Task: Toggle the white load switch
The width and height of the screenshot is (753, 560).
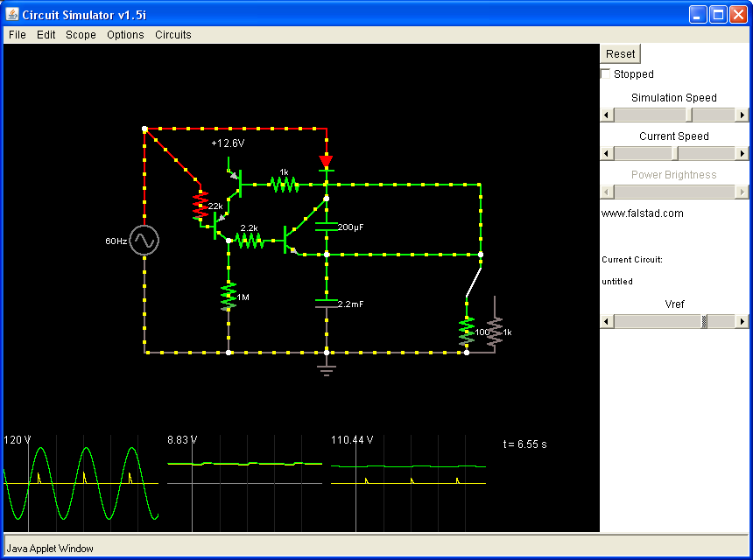Action: tap(474, 283)
